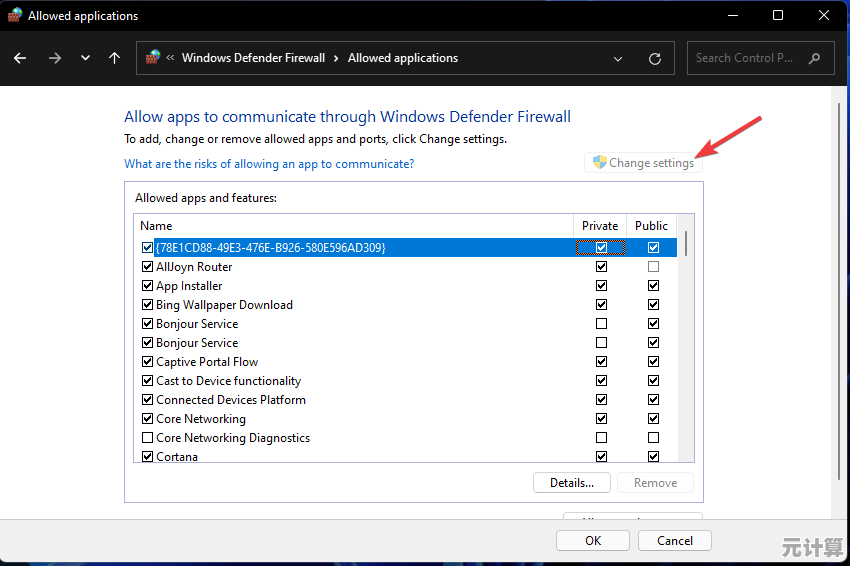Click the Forward navigation arrow
This screenshot has width=850, height=566.
[x=54, y=58]
